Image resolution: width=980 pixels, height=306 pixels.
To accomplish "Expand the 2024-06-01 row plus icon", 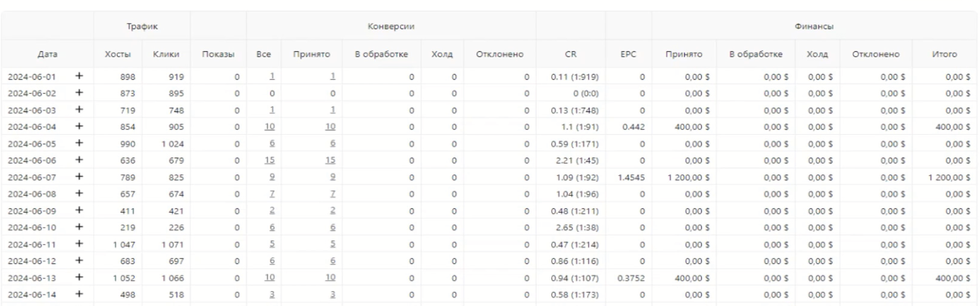I will tap(79, 76).
